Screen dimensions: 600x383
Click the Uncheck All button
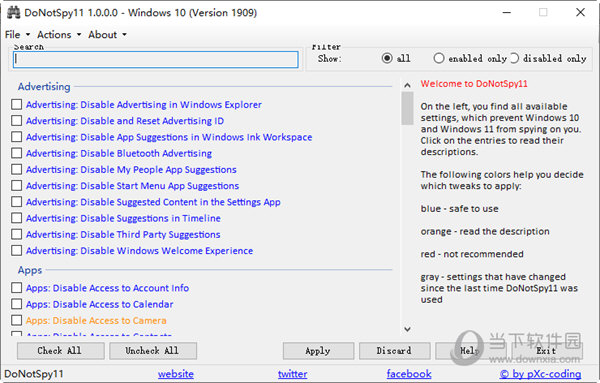[153, 351]
